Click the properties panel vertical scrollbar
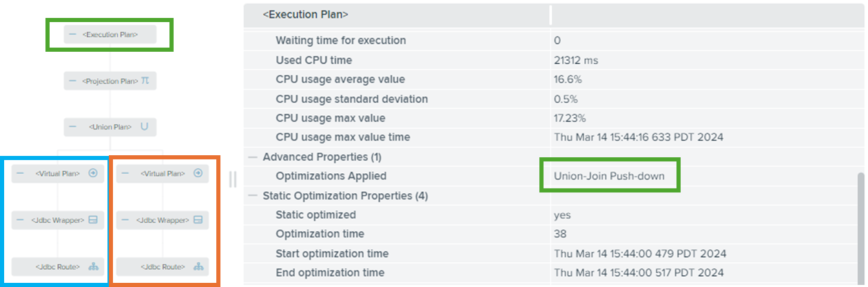Screen dimensions: 868x287 click(x=860, y=228)
